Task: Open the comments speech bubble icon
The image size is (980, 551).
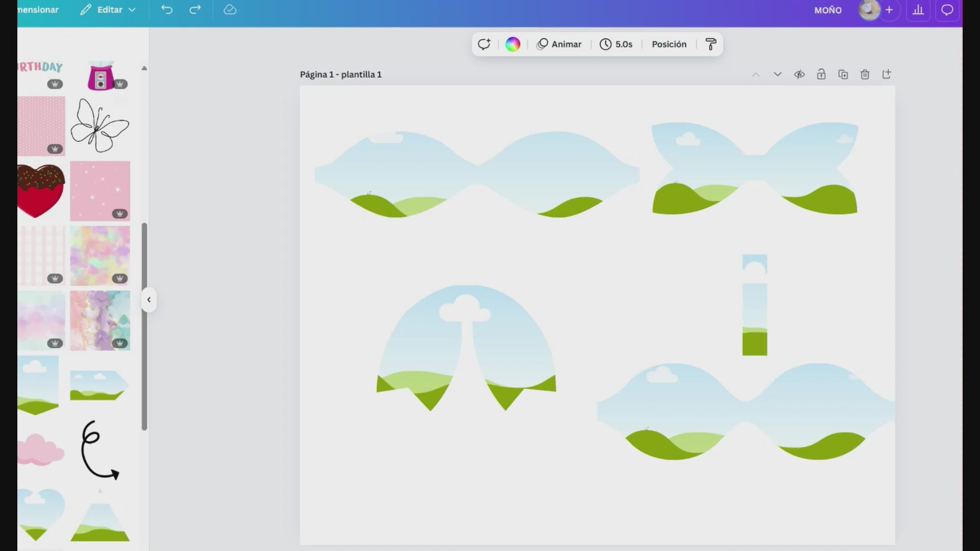Action: (947, 10)
